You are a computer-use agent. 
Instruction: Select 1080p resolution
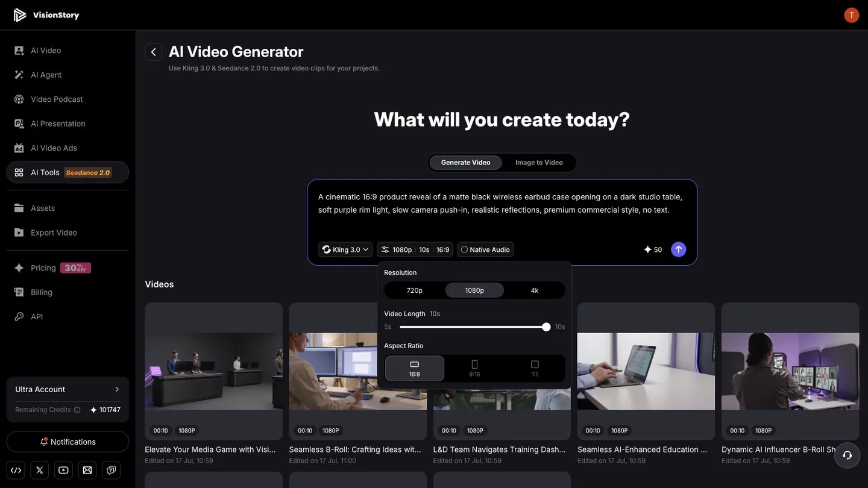[474, 290]
